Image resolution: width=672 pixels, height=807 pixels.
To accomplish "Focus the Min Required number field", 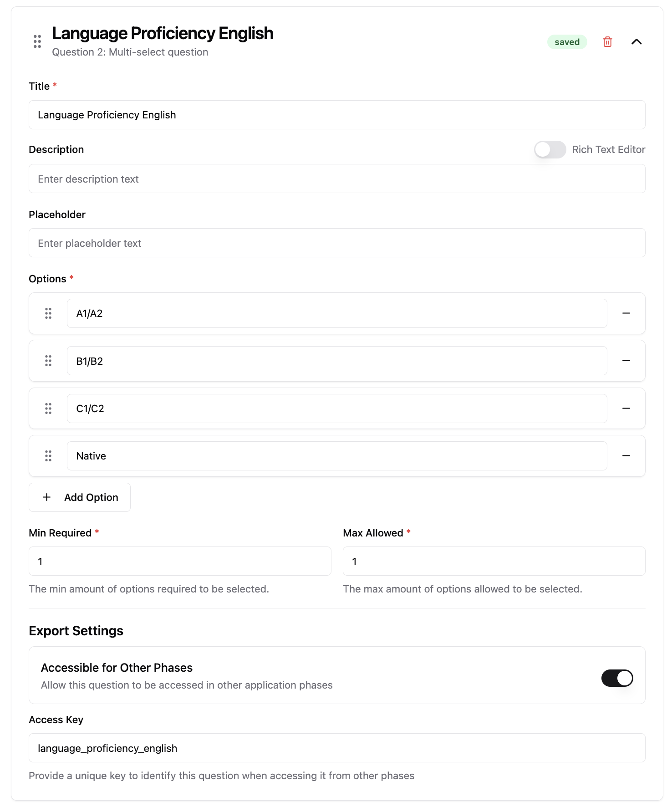I will click(179, 561).
